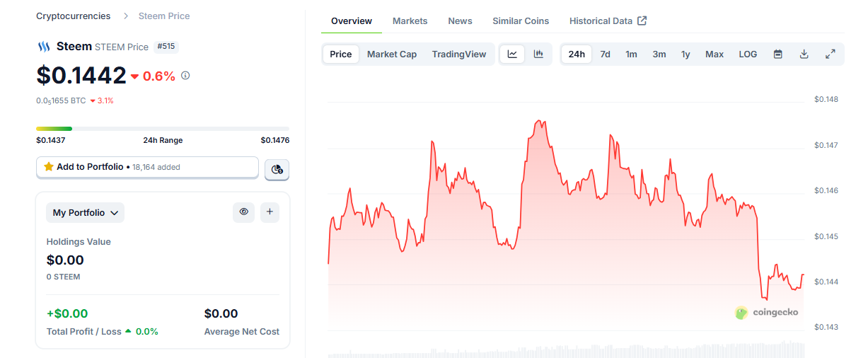This screenshot has height=358, width=868.
Task: Click the $0.143 axis label
Action: [826, 327]
